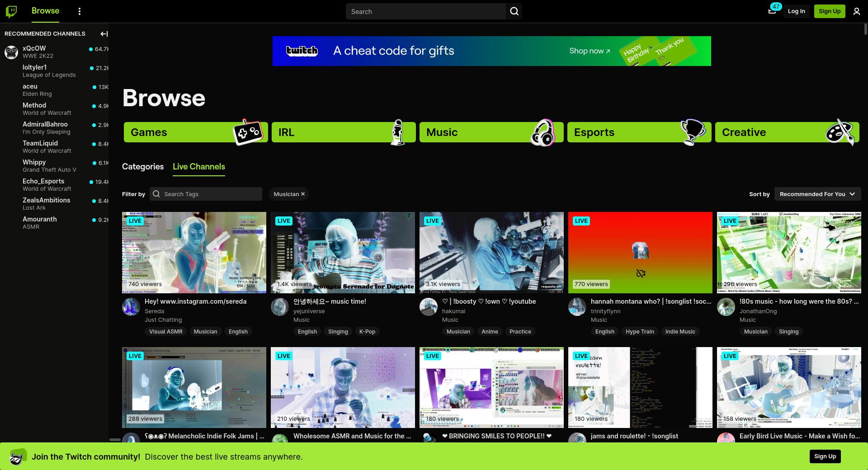Screen dimensions: 868x470
Task: Click the Log In button
Action: 796,11
